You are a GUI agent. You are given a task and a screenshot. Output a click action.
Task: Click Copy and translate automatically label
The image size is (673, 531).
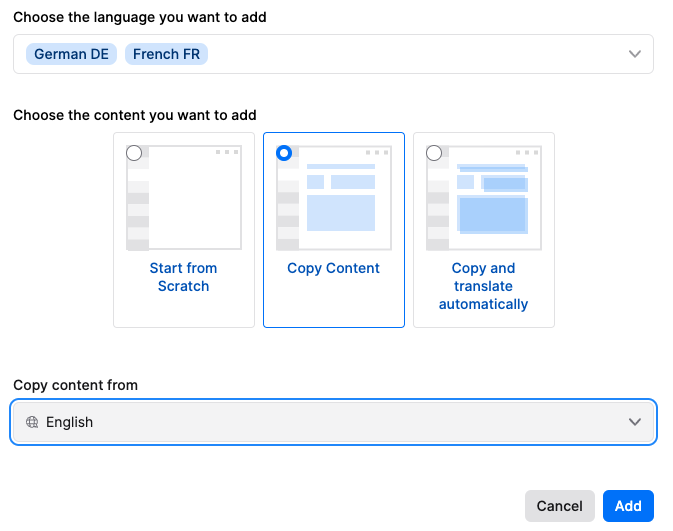[x=483, y=286]
